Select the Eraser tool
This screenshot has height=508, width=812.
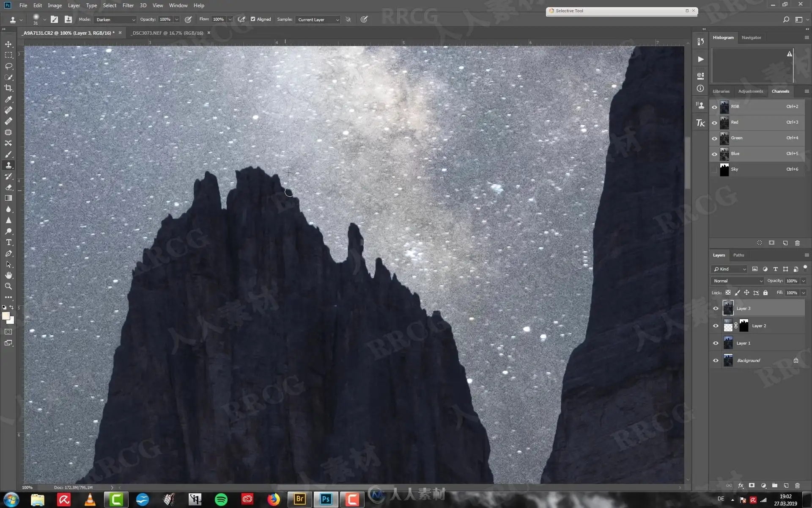8,187
